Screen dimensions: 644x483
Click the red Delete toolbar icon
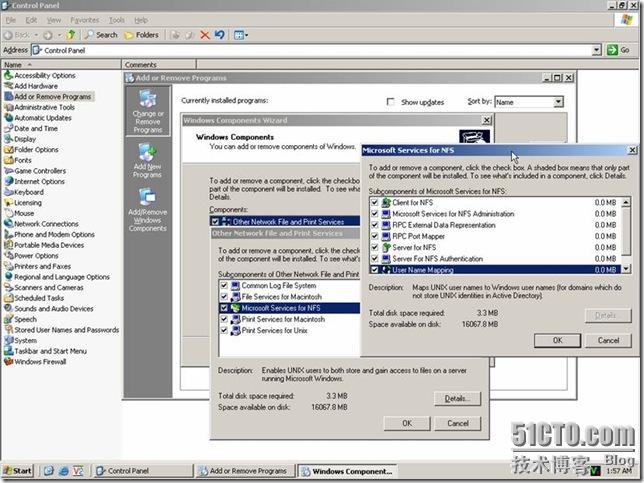[205, 35]
